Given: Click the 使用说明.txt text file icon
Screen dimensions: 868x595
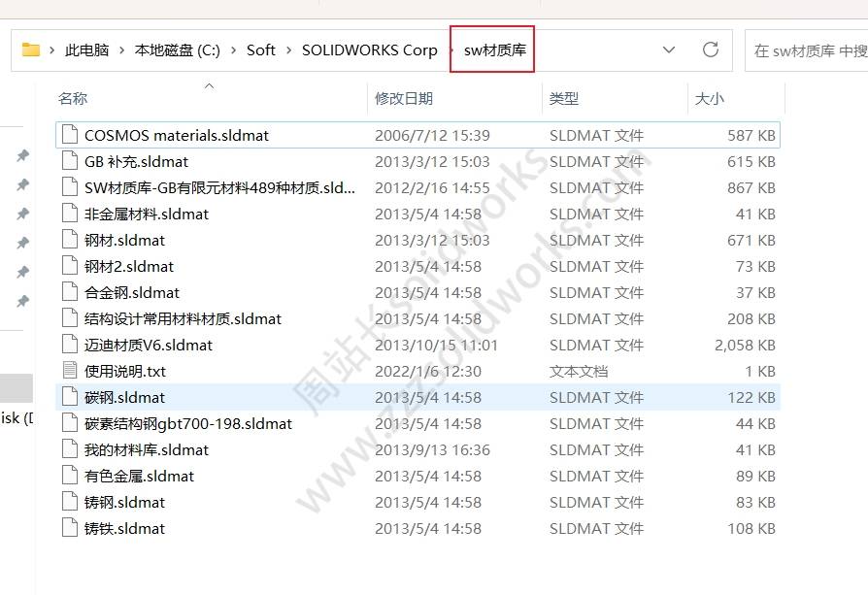Looking at the screenshot, I should [69, 371].
